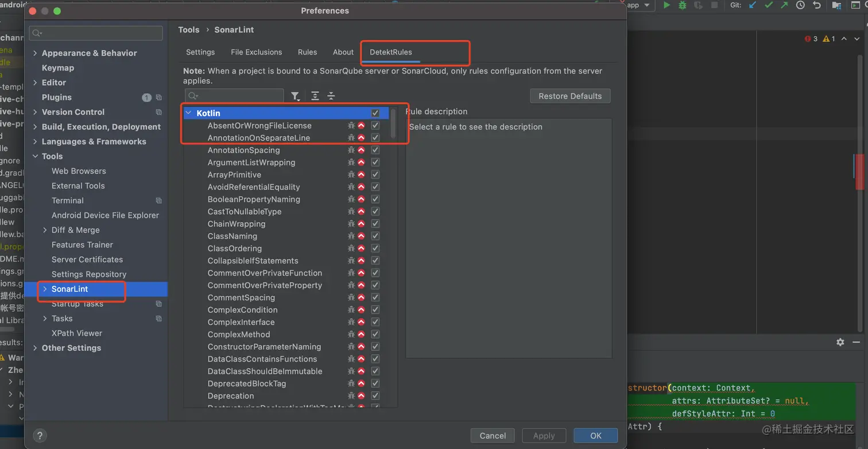
Task: Switch to the File Exclusions tab
Action: (x=257, y=52)
